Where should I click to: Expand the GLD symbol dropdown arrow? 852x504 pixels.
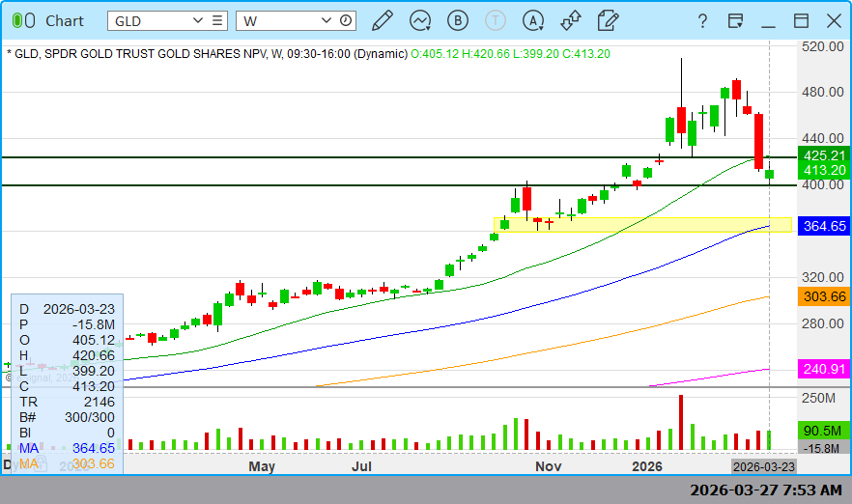pyautogui.click(x=198, y=20)
